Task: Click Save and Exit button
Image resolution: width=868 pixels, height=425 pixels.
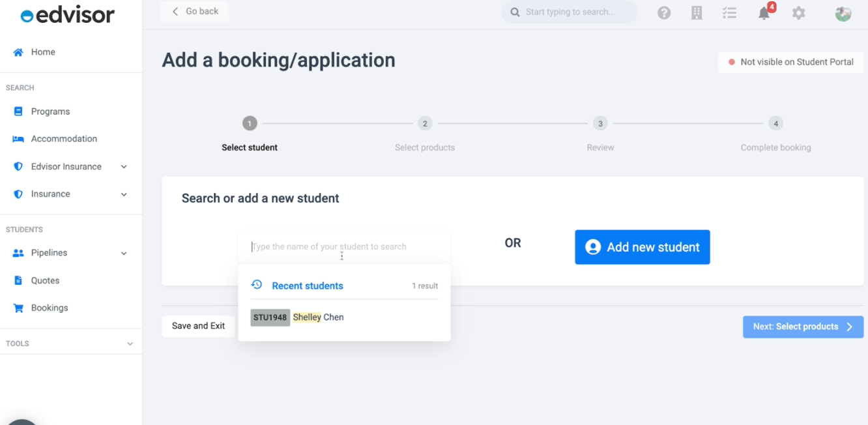Action: pos(198,326)
